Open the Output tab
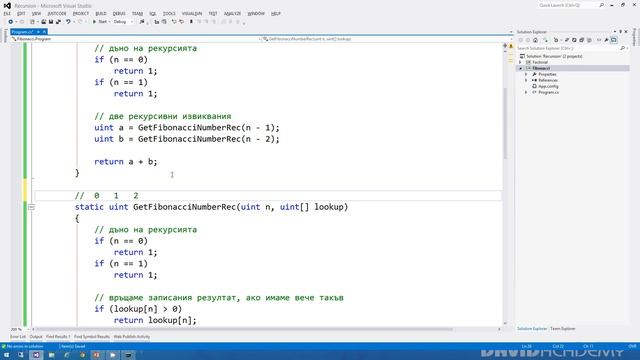The width and height of the screenshot is (640, 360). (x=36, y=337)
